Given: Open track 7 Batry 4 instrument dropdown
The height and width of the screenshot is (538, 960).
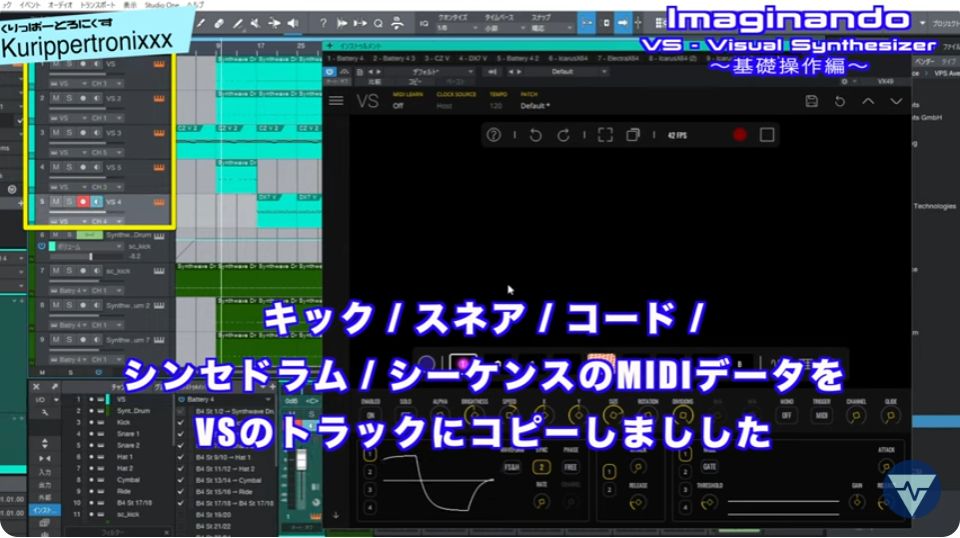Looking at the screenshot, I should pyautogui.click(x=69, y=290).
